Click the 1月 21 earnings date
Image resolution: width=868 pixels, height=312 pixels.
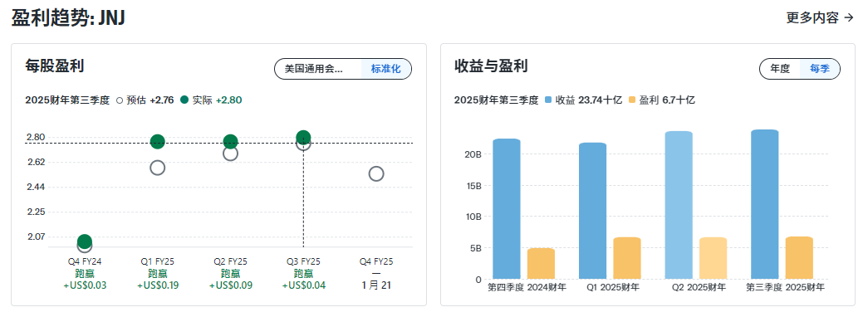click(376, 285)
